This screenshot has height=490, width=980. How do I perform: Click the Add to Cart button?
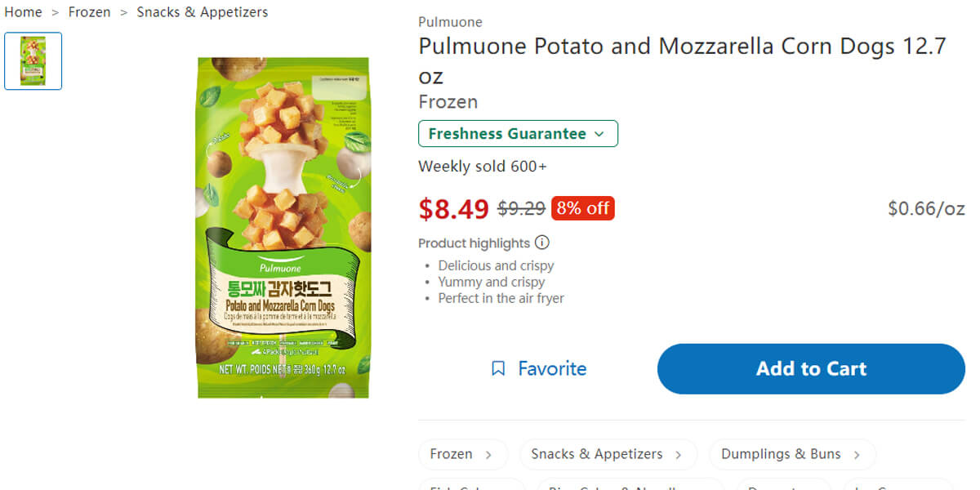click(x=810, y=368)
